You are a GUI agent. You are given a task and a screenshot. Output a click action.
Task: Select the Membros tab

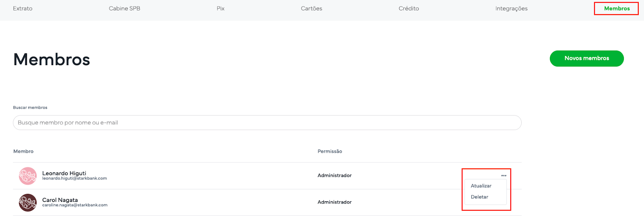(x=617, y=8)
